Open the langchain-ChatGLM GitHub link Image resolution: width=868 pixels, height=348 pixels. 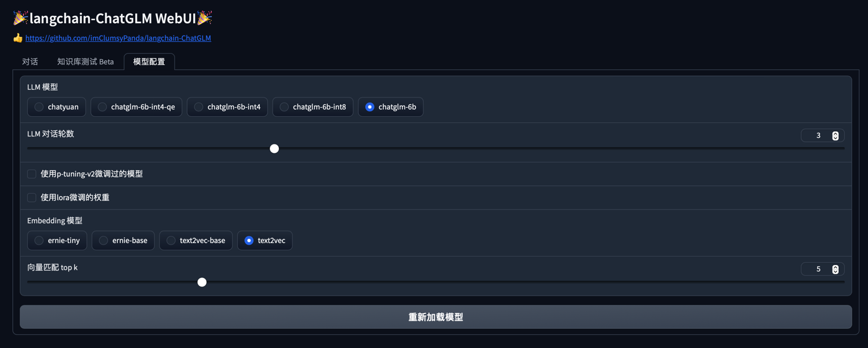coord(118,38)
